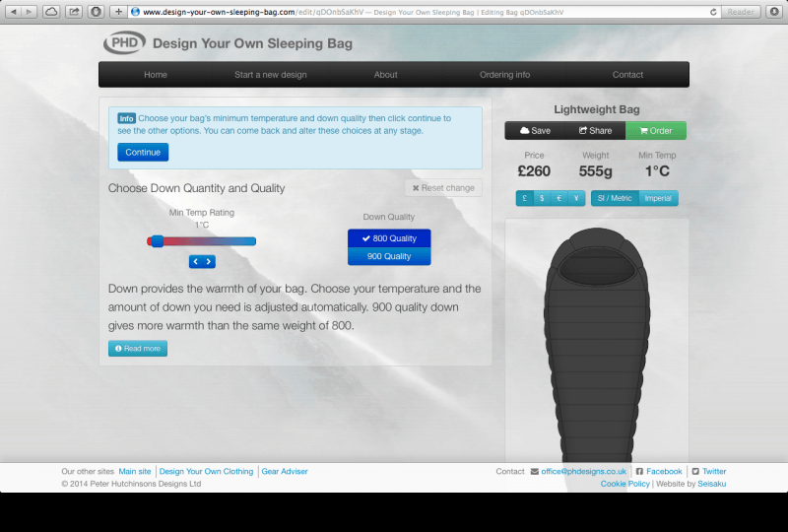Viewport: 788px width, 532px height.
Task: Save the bag design
Action: 535,131
